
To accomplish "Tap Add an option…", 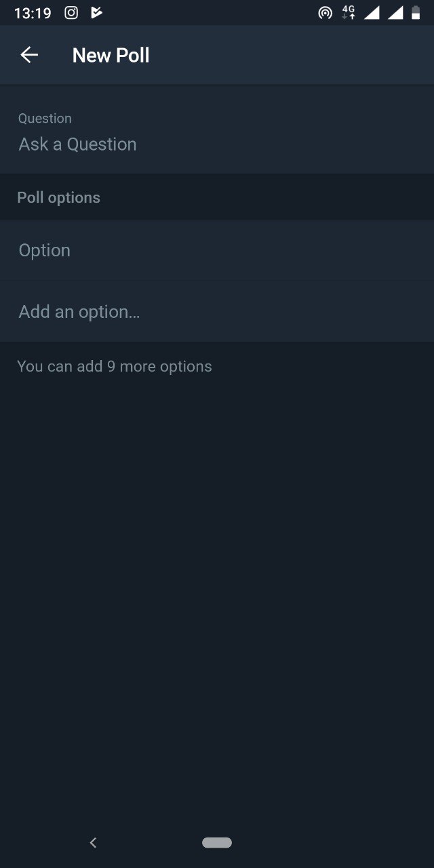I will click(x=217, y=312).
